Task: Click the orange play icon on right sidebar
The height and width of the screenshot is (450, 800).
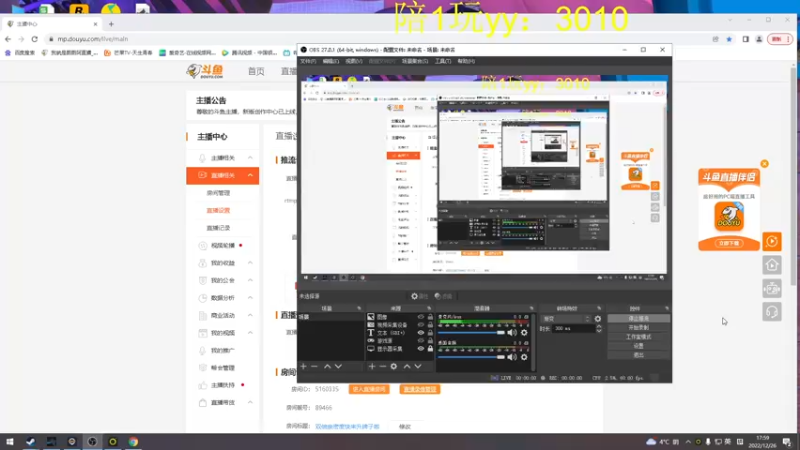Action: 772,241
